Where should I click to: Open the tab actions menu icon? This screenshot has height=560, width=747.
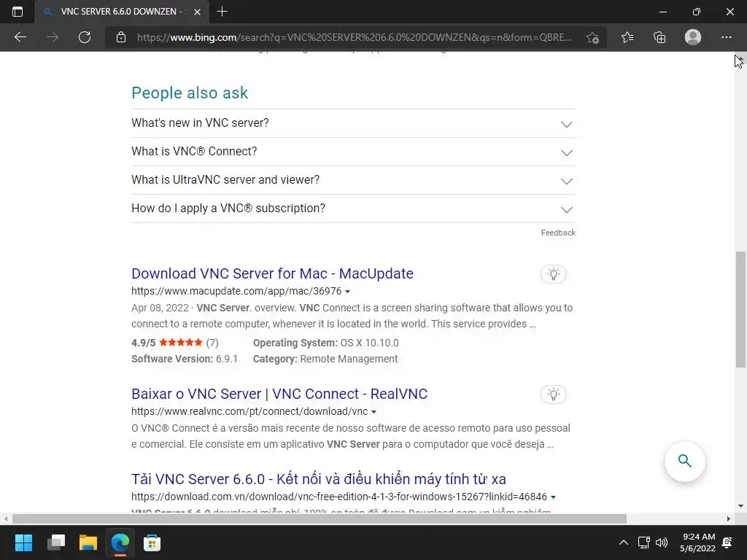(x=18, y=12)
